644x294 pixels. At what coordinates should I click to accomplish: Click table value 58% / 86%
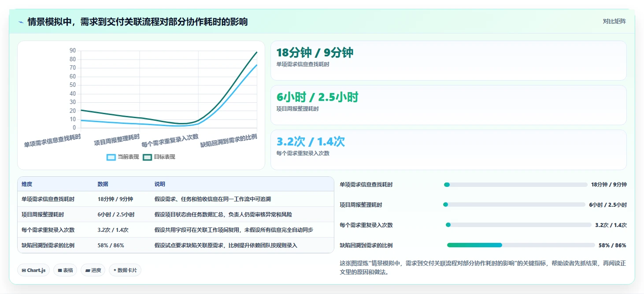click(x=111, y=246)
